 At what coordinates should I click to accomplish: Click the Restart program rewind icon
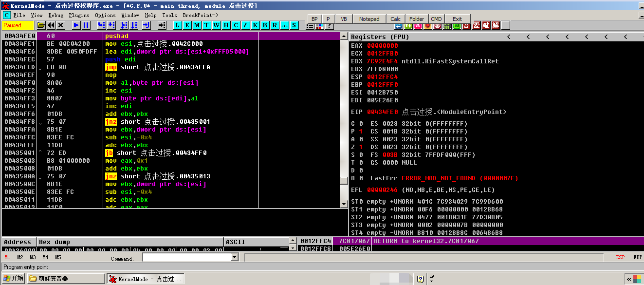point(51,25)
